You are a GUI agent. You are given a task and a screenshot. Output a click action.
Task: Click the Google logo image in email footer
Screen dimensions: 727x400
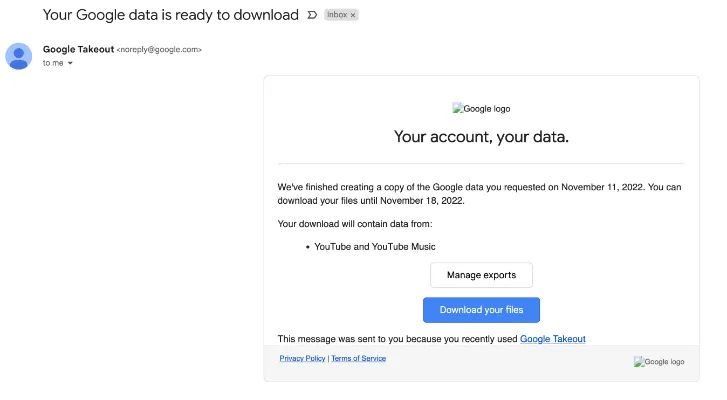click(659, 362)
